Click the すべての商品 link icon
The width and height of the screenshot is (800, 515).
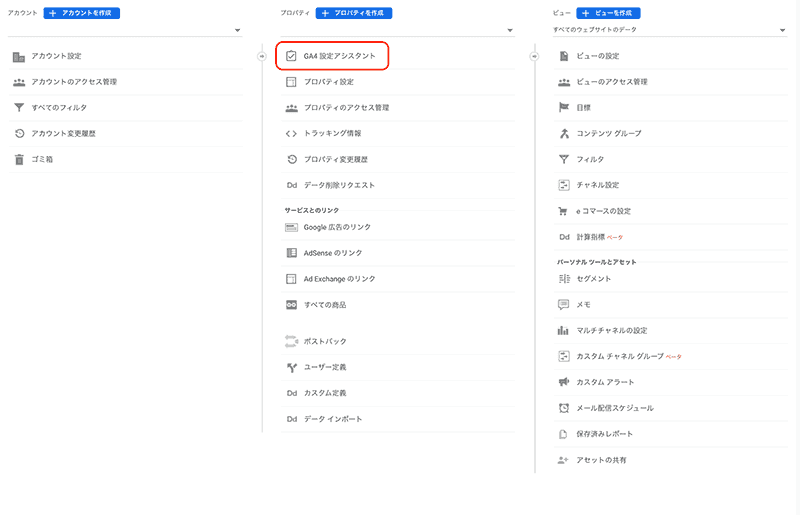click(x=291, y=305)
